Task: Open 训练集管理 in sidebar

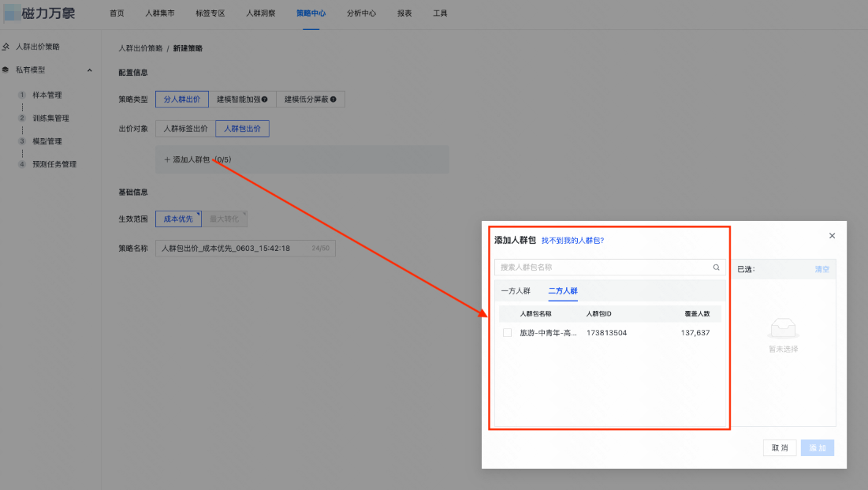Action: click(x=51, y=118)
